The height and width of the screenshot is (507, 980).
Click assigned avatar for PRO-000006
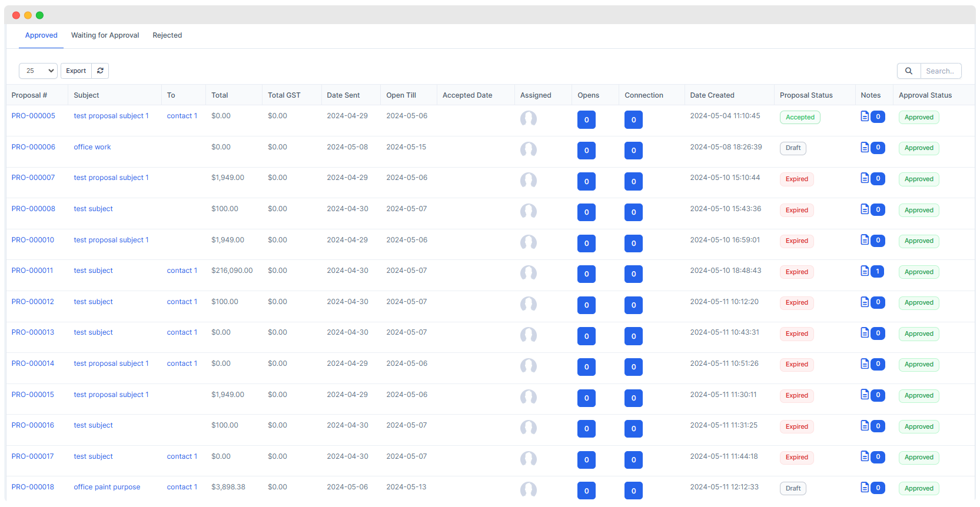click(x=529, y=149)
